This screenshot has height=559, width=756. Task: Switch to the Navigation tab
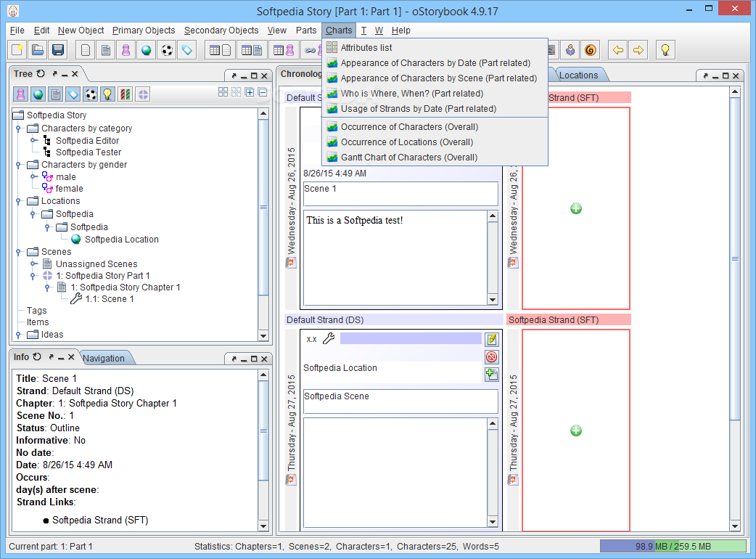[x=104, y=359]
